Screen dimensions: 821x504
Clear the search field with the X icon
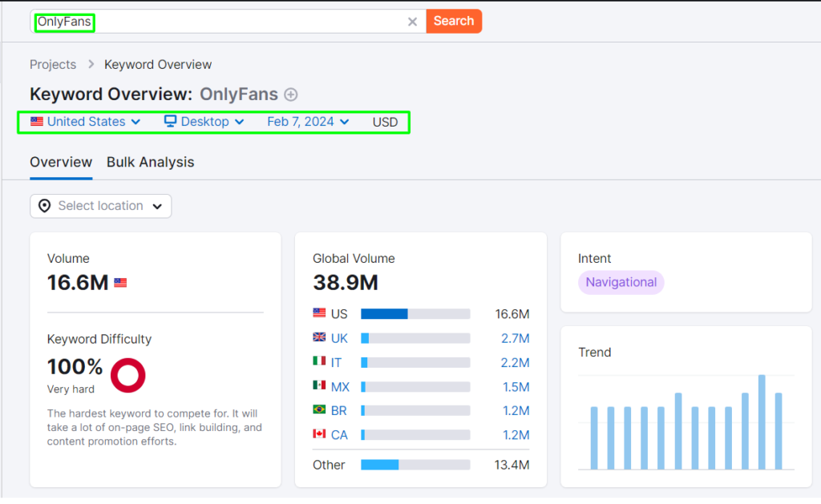[412, 22]
